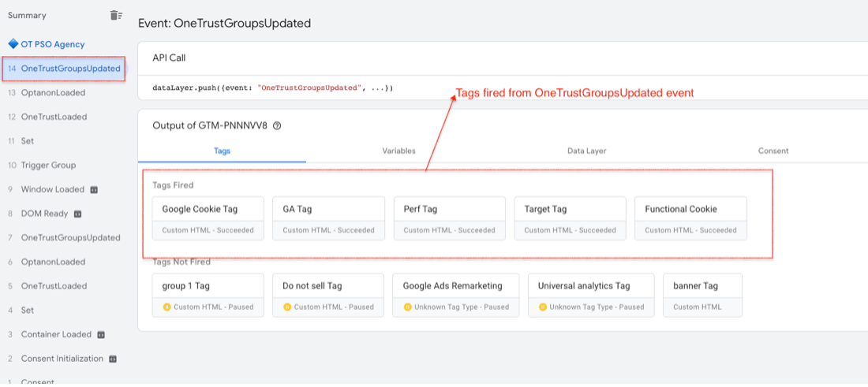
Task: Click the clear summary list icon
Action: tap(116, 15)
